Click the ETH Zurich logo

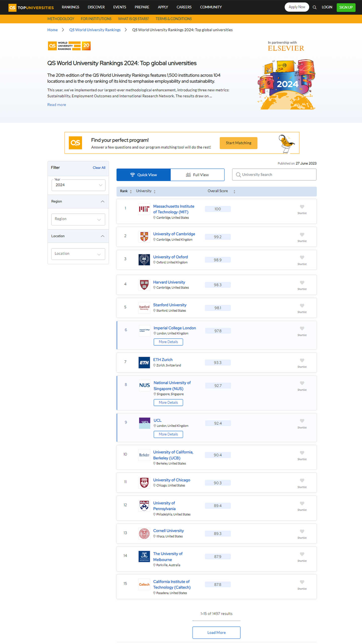[144, 362]
